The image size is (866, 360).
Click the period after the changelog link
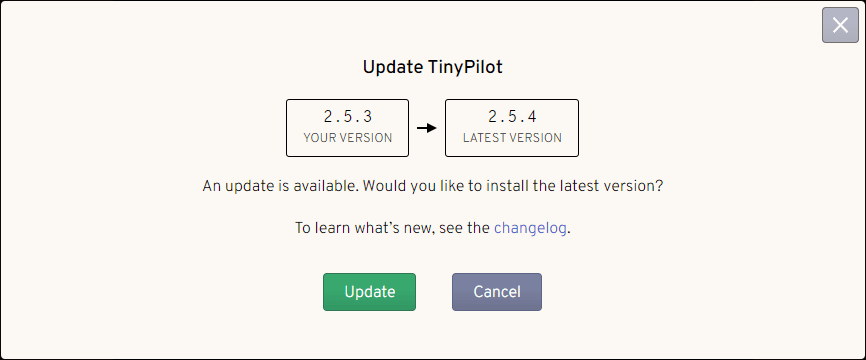point(569,232)
